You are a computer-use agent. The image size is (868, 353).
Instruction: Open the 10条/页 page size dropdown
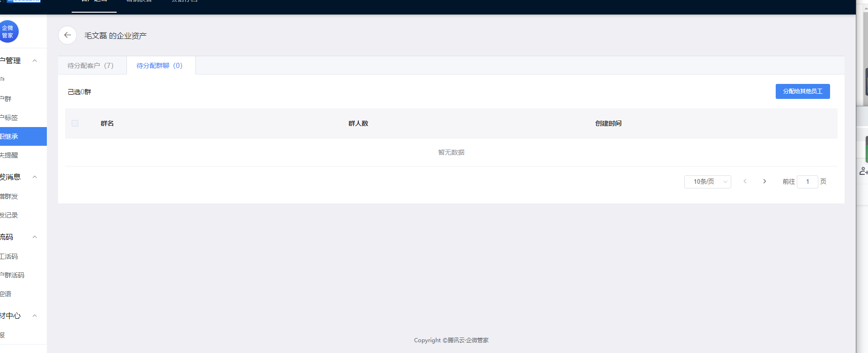coord(707,181)
